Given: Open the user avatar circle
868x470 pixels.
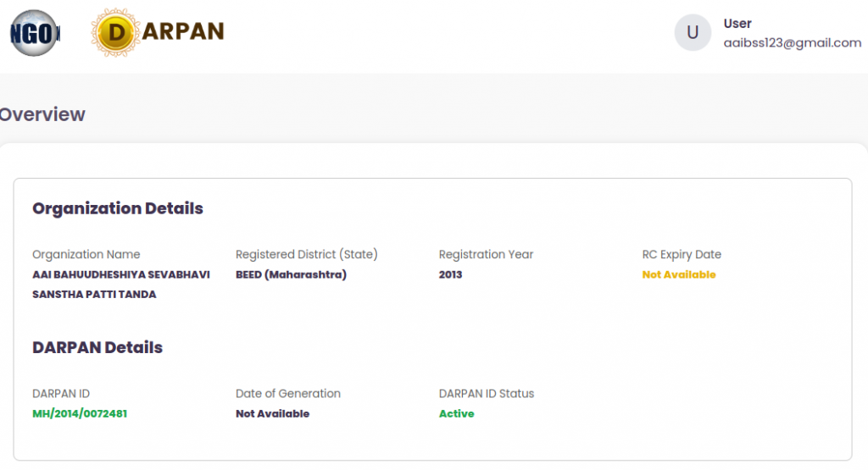Looking at the screenshot, I should pyautogui.click(x=693, y=33).
